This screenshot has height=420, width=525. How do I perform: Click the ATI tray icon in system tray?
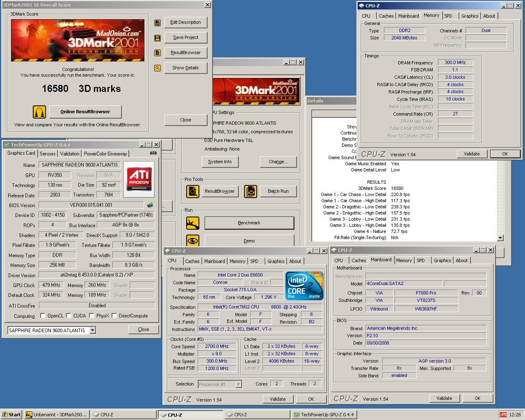tap(503, 415)
